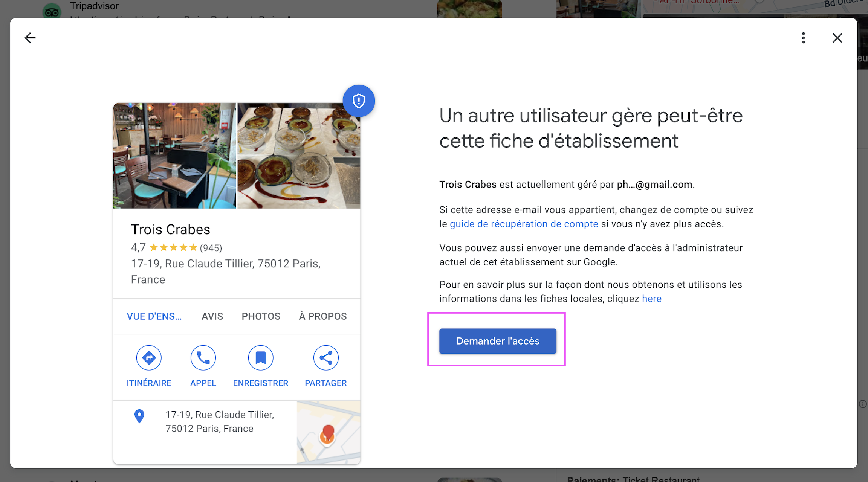Screen dimensions: 868x482
Task: Click the (945) review count
Action: point(211,248)
